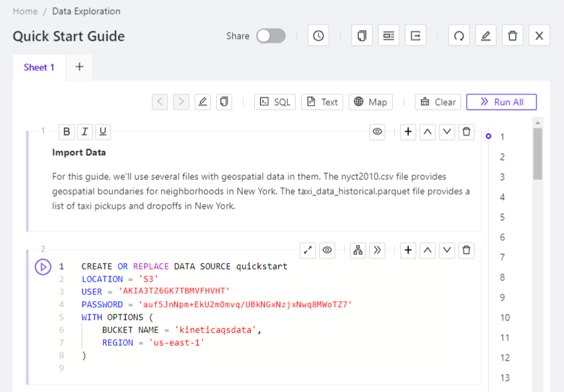Screen dimensions: 564x392
Task: Click the Run All button
Action: (501, 102)
